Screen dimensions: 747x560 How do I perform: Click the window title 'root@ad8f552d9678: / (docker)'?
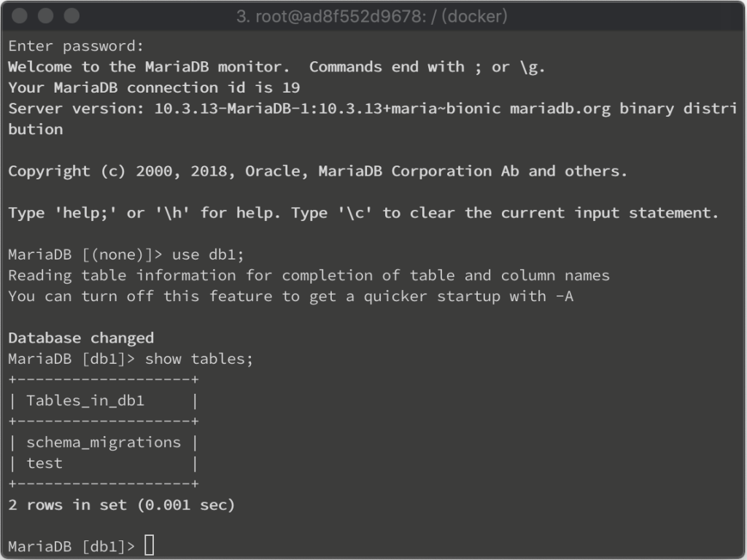tap(372, 16)
